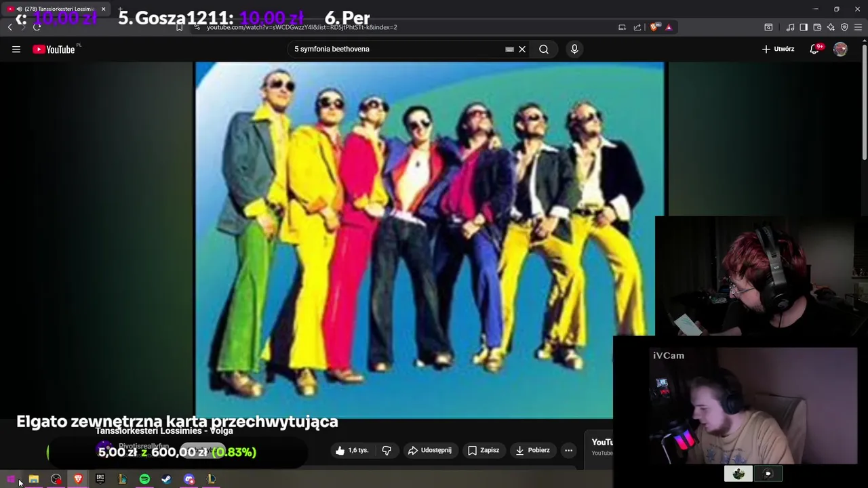Launch Epic Games from the taskbar

[x=100, y=479]
